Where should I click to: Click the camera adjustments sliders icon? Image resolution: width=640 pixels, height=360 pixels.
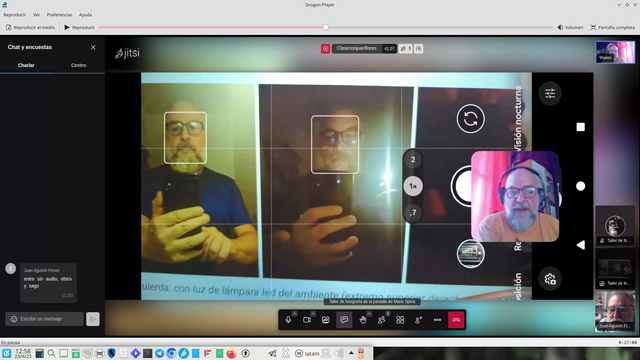click(550, 93)
